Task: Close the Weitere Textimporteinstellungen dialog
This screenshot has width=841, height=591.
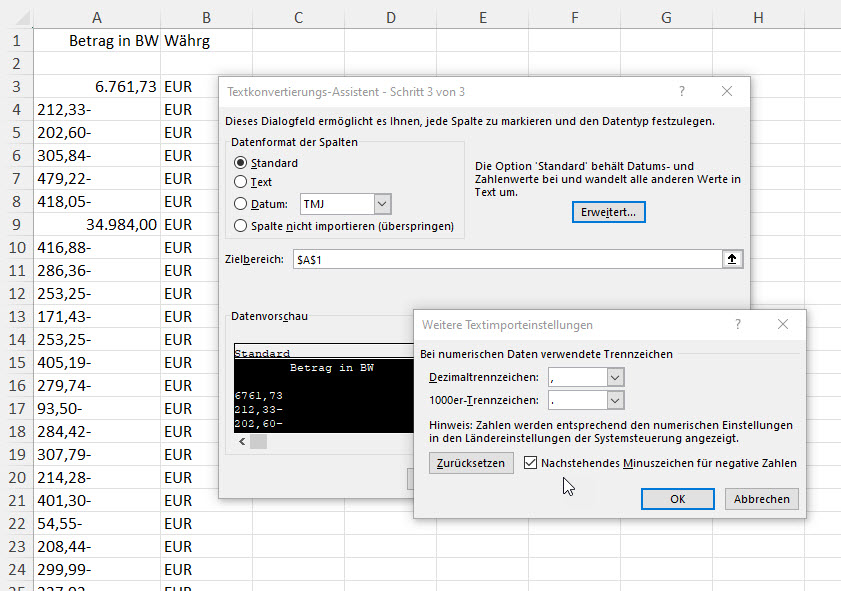Action: click(x=783, y=324)
